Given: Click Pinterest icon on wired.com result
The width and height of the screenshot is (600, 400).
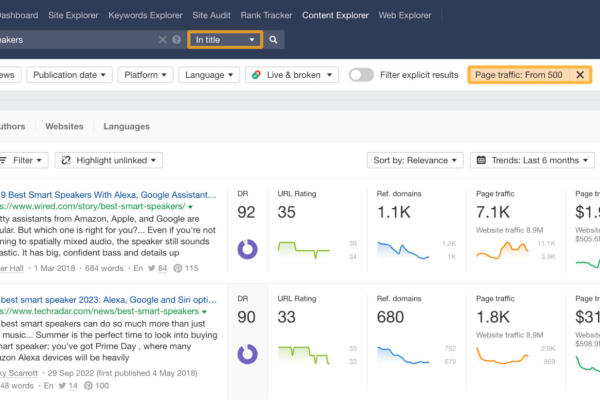Looking at the screenshot, I should [x=178, y=268].
